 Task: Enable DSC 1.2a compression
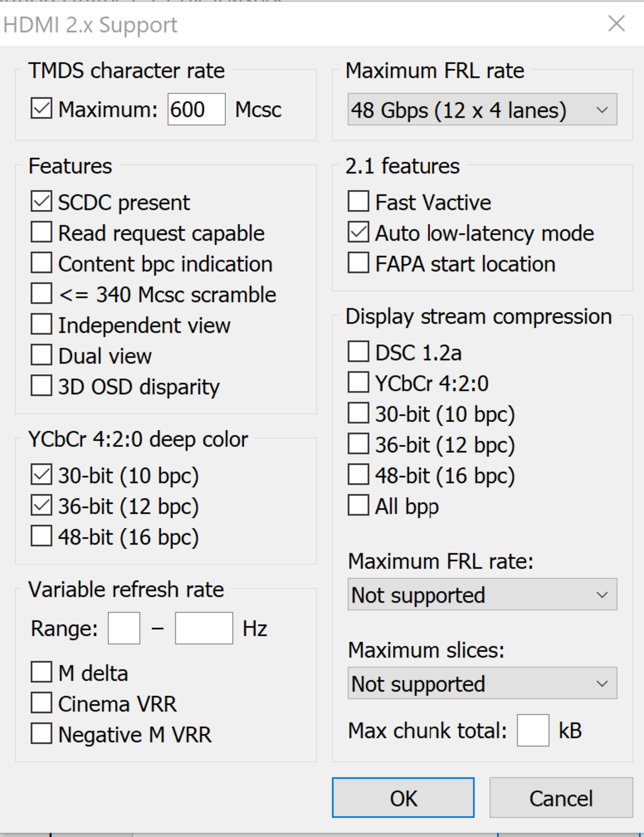click(358, 352)
